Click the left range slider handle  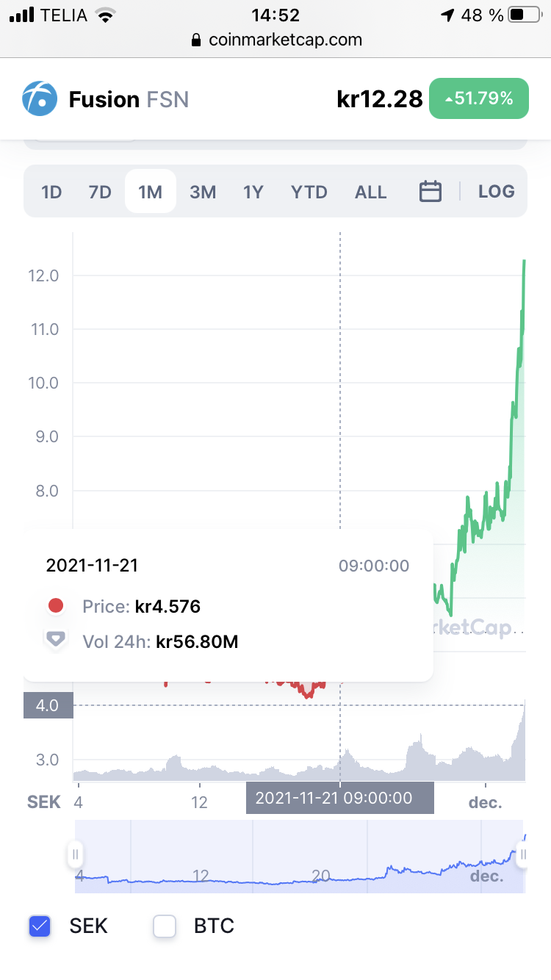tap(75, 854)
